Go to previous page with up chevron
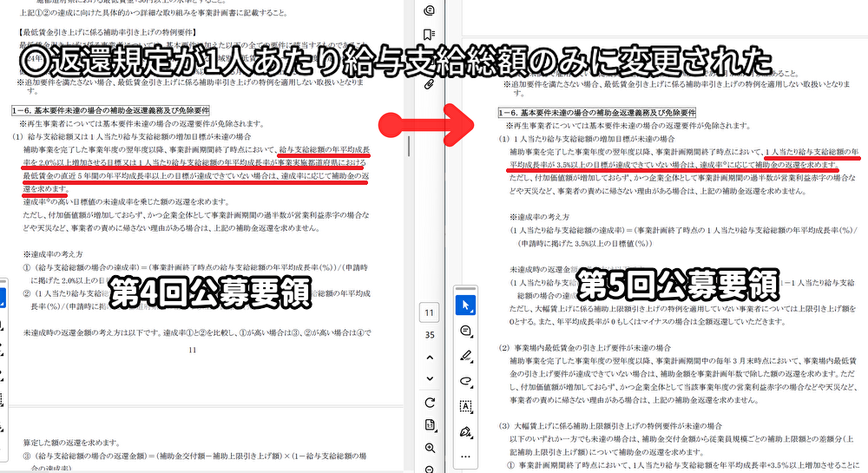The height and width of the screenshot is (473, 868). (430, 357)
